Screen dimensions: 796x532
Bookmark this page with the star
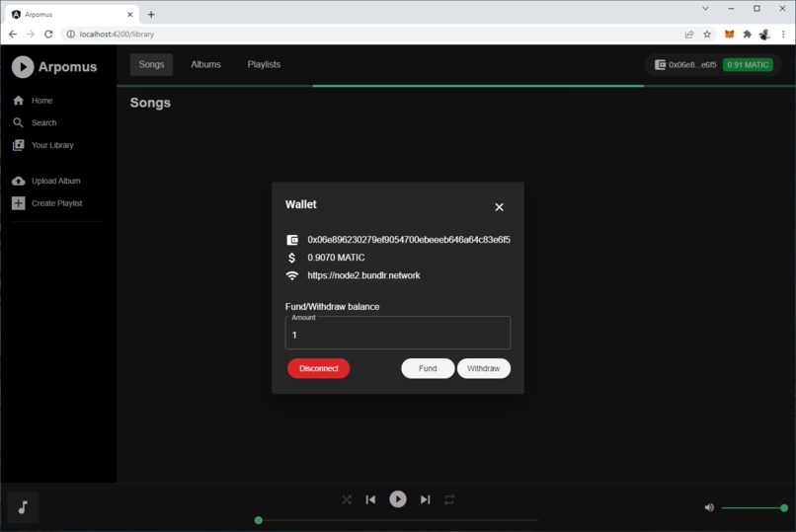(x=707, y=34)
